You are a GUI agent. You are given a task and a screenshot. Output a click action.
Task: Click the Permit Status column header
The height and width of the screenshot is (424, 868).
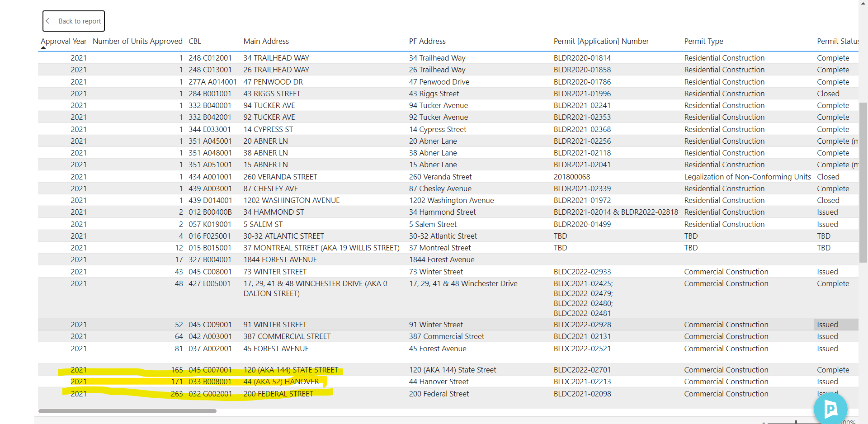[x=837, y=41]
